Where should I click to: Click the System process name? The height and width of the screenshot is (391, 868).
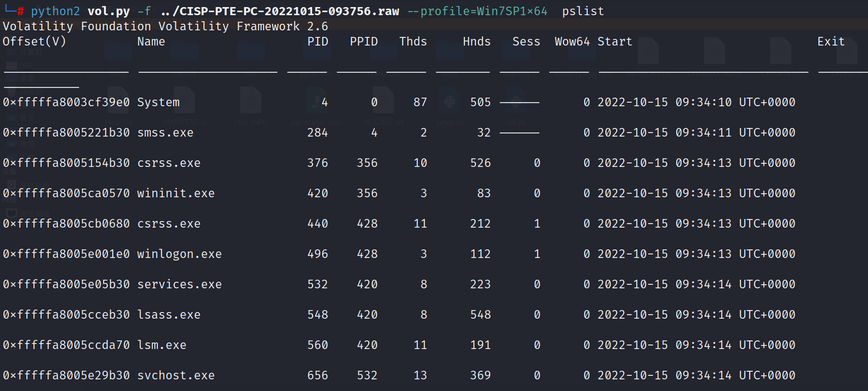[x=158, y=102]
